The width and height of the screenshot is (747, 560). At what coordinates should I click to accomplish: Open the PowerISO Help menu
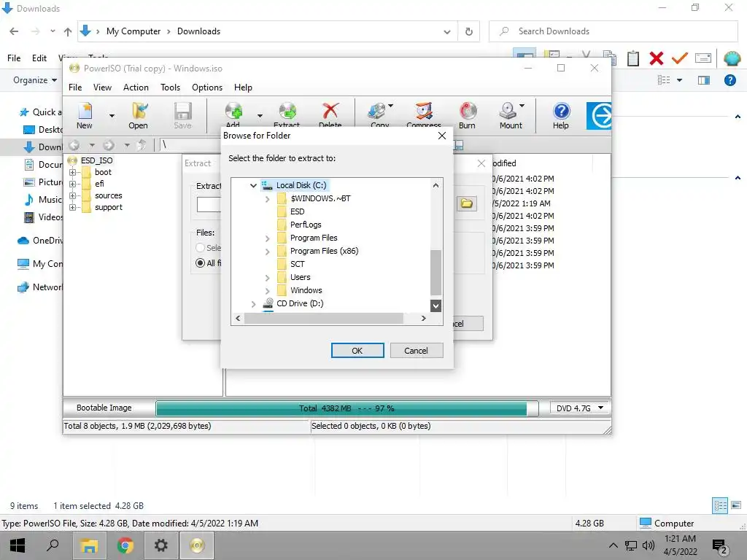pyautogui.click(x=243, y=87)
